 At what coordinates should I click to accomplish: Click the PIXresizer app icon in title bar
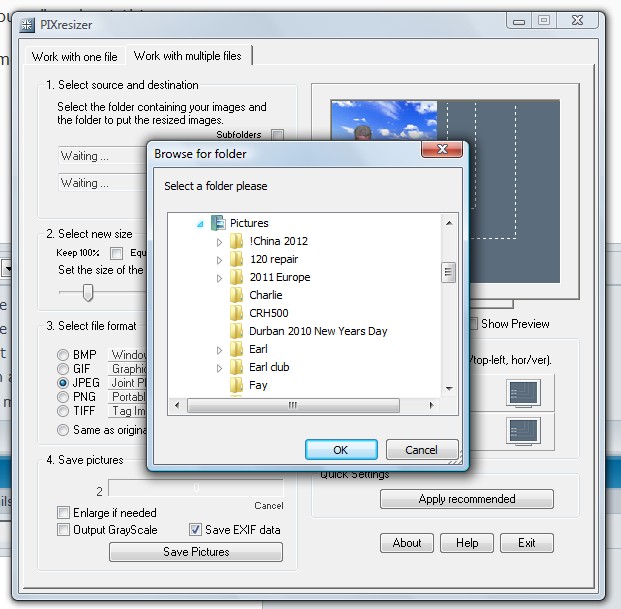tap(27, 25)
